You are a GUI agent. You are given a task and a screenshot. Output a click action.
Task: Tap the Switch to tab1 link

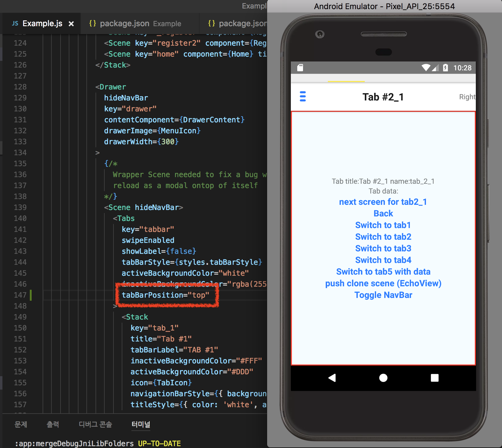tap(383, 225)
